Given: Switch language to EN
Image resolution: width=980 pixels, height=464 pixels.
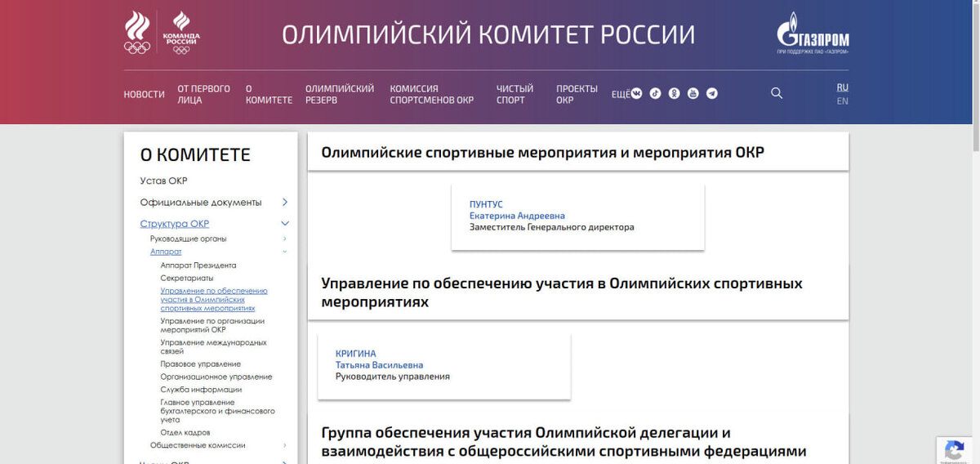Looking at the screenshot, I should point(842,101).
